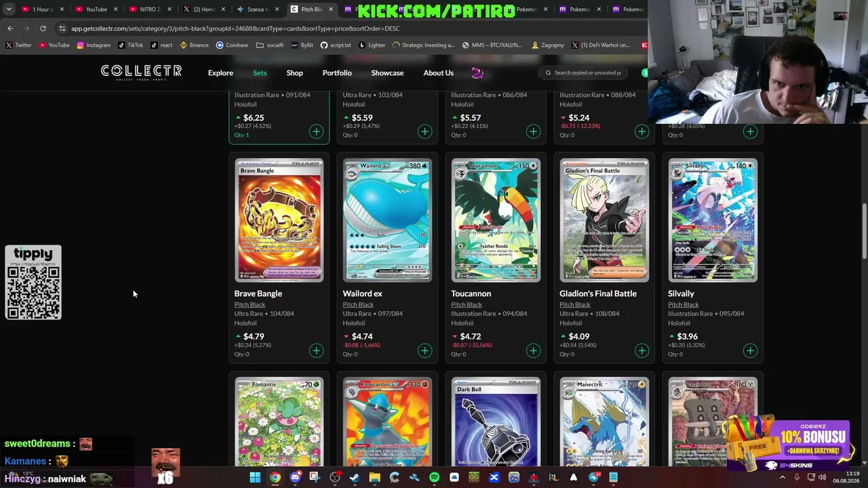
Task: Open Discord from the taskbar
Action: (295, 477)
